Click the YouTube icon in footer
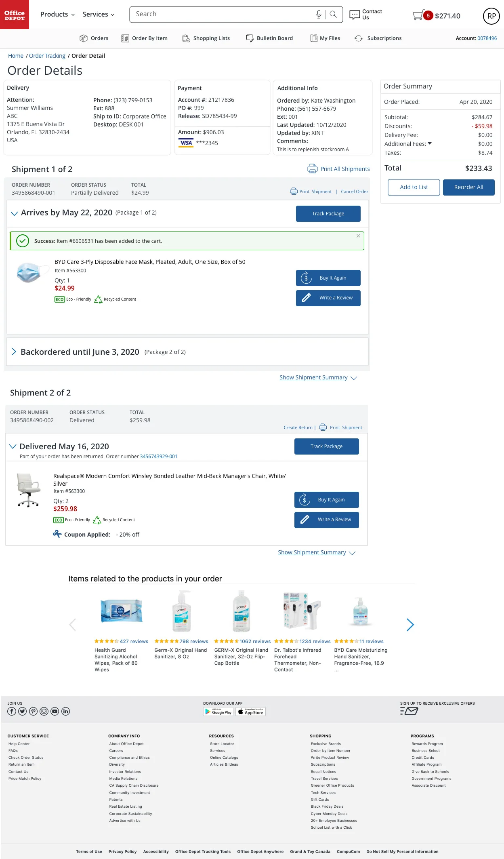Screen dimensions: 504x859 pos(55,711)
